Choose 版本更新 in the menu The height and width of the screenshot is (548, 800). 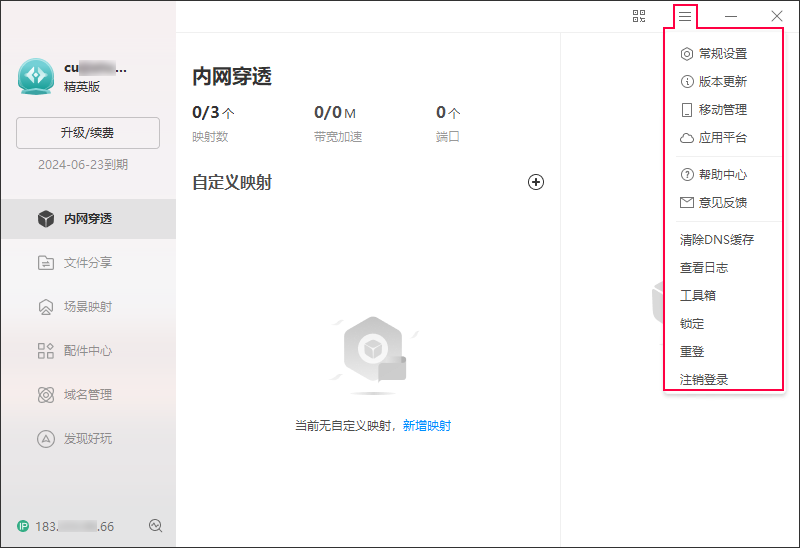722,82
